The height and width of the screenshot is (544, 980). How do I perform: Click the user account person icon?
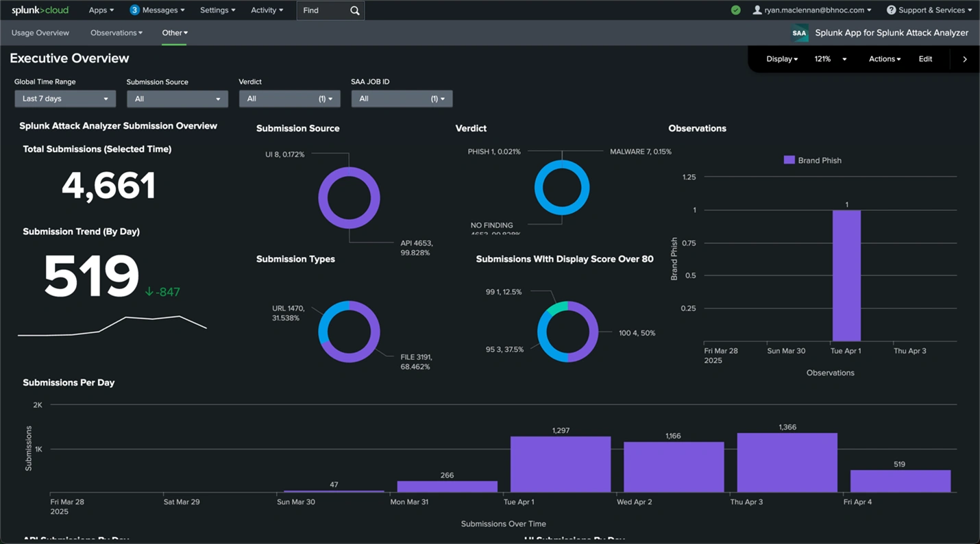pos(757,10)
